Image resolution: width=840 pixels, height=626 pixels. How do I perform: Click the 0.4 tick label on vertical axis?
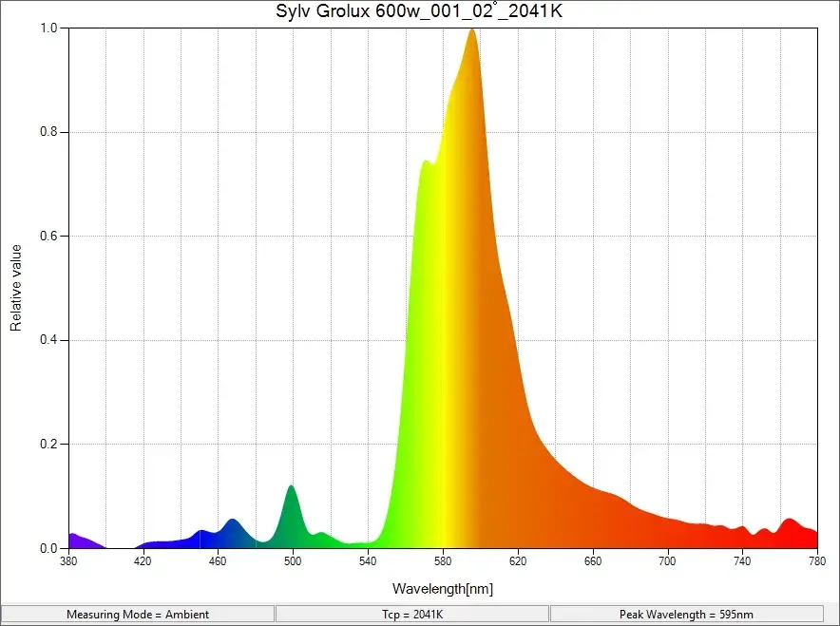point(48,340)
